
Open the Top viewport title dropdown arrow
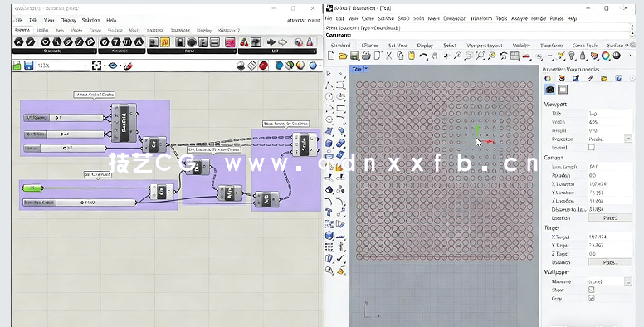pos(366,69)
